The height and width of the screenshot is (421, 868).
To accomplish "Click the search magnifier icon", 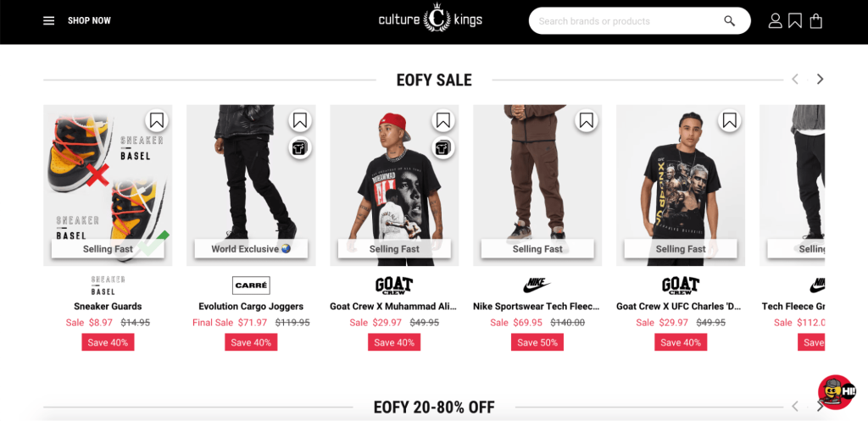I will click(729, 21).
